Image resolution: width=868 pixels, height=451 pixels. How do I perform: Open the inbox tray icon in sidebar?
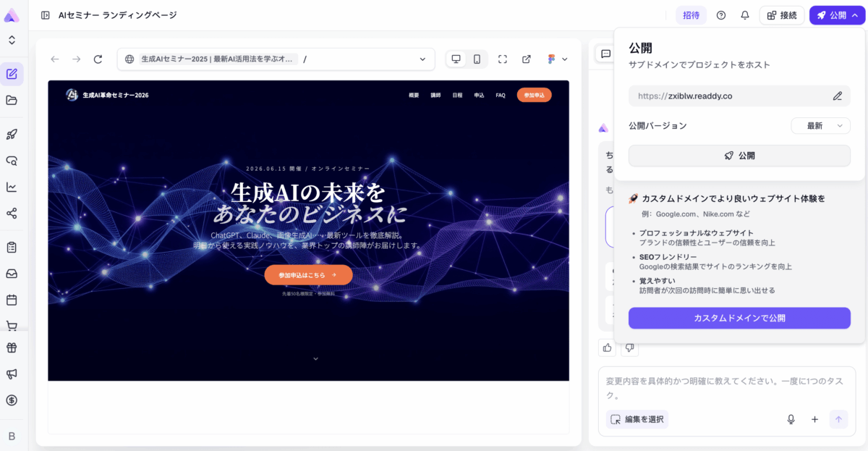pyautogui.click(x=12, y=274)
